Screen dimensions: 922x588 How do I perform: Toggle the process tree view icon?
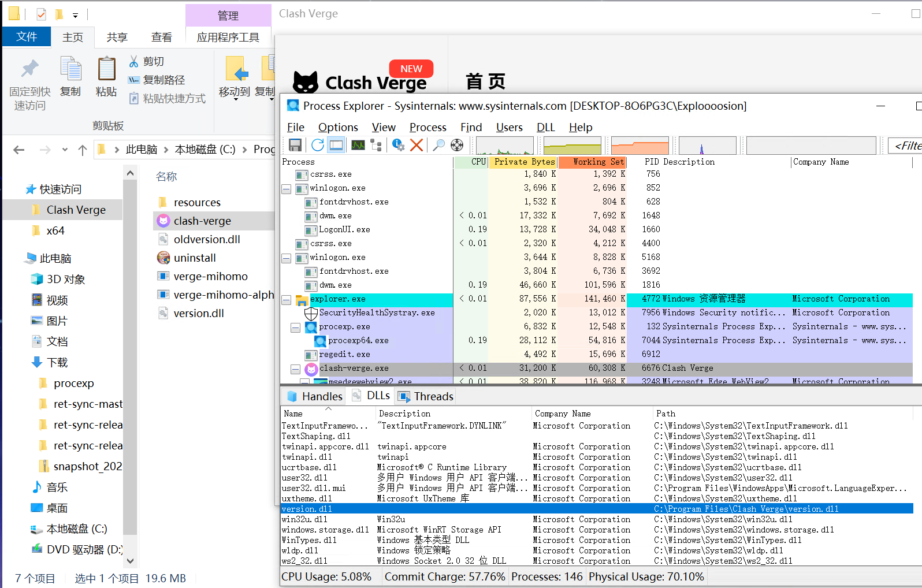(376, 145)
